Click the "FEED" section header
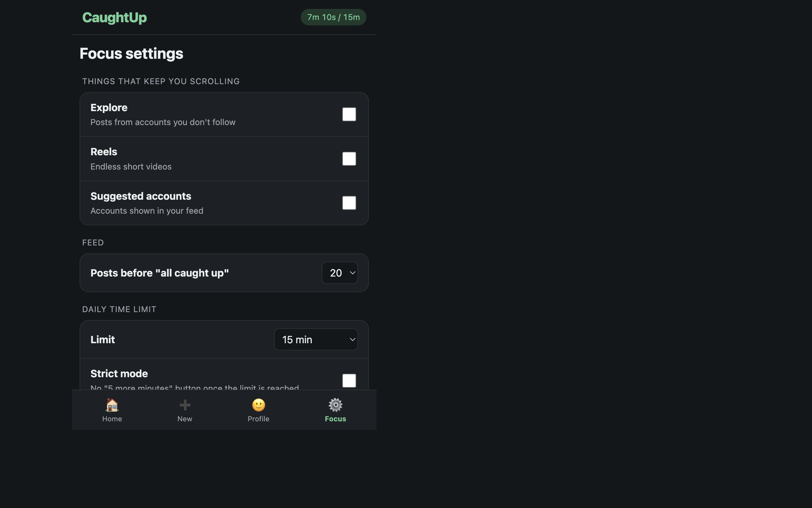The width and height of the screenshot is (812, 508). (x=93, y=243)
